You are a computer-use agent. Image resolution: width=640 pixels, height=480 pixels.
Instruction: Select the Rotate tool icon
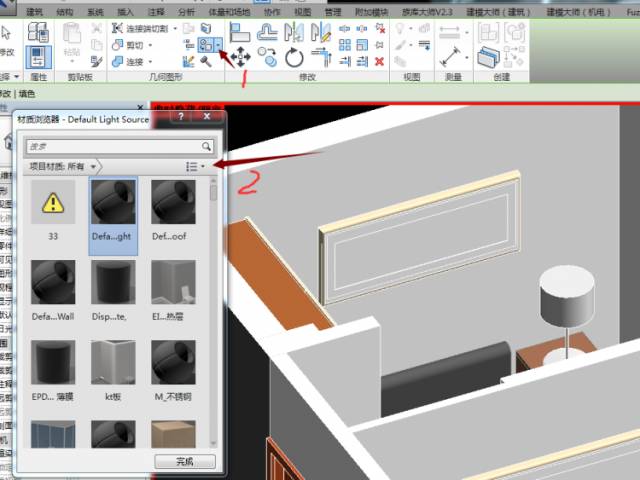294,57
